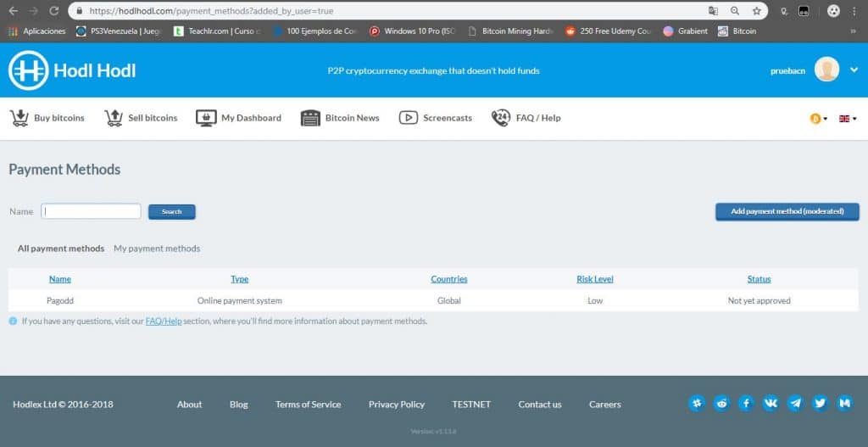This screenshot has width=868, height=447.
Task: Reload the page with refresh icon
Action: pyautogui.click(x=53, y=11)
